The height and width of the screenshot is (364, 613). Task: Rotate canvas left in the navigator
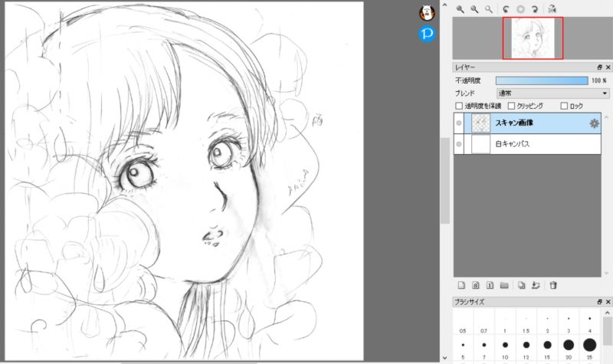tap(506, 9)
